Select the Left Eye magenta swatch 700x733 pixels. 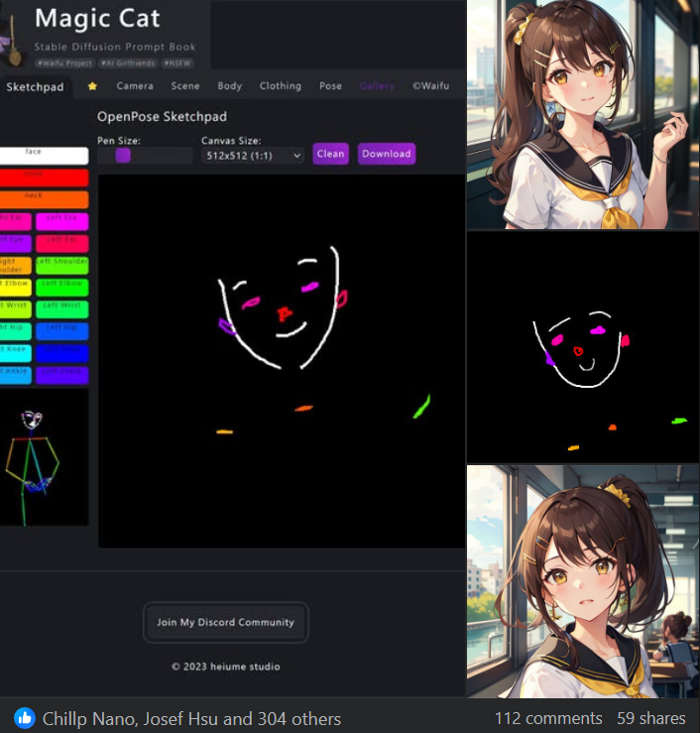[x=62, y=221]
